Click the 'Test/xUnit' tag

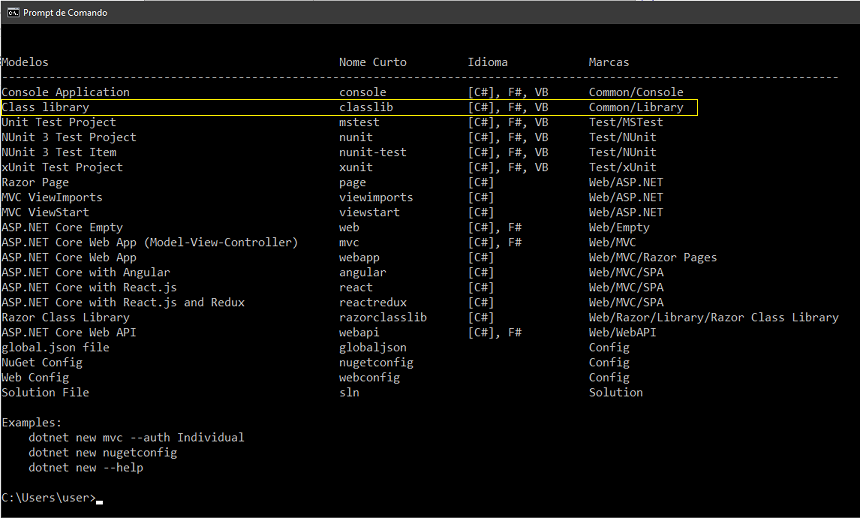[623, 167]
